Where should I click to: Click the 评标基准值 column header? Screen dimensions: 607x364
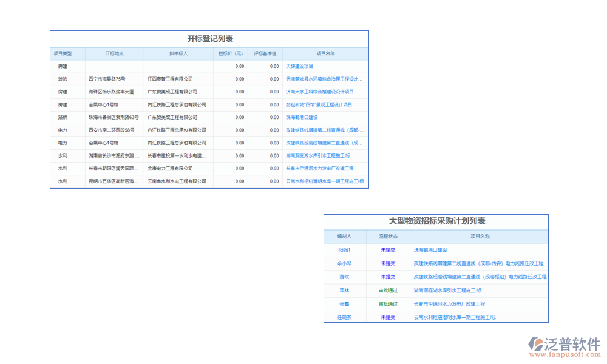265,53
